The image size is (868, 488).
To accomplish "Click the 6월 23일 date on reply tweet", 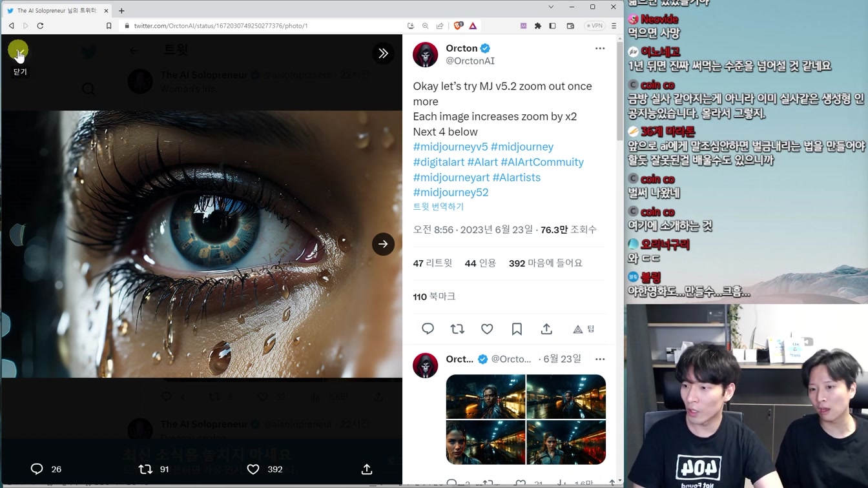I will [562, 359].
